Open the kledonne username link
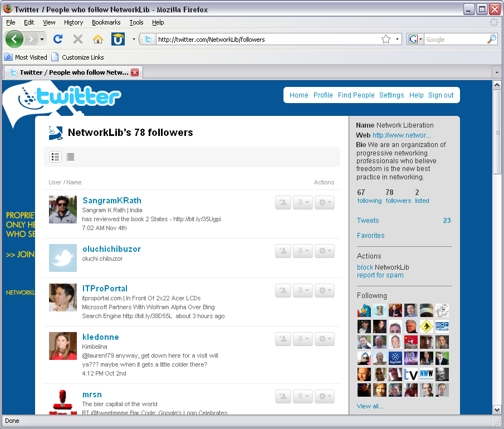The width and height of the screenshot is (504, 429). (101, 337)
